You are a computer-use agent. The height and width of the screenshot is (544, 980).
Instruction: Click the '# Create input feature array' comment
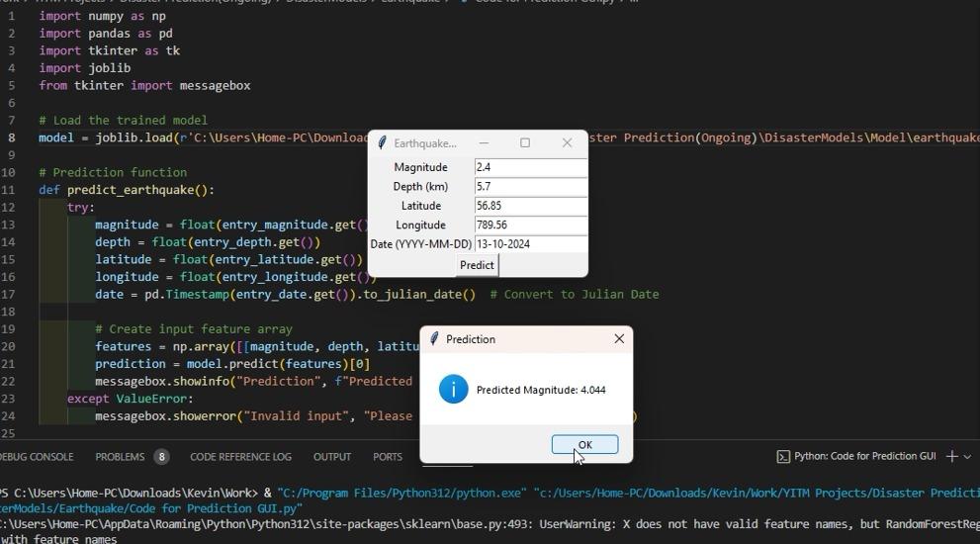pyautogui.click(x=194, y=329)
